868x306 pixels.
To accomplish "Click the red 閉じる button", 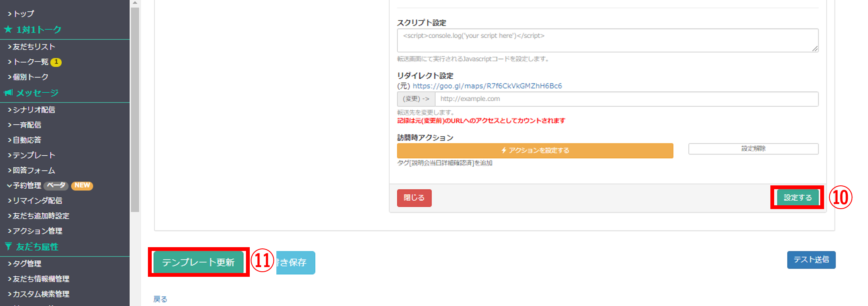I will (x=414, y=198).
